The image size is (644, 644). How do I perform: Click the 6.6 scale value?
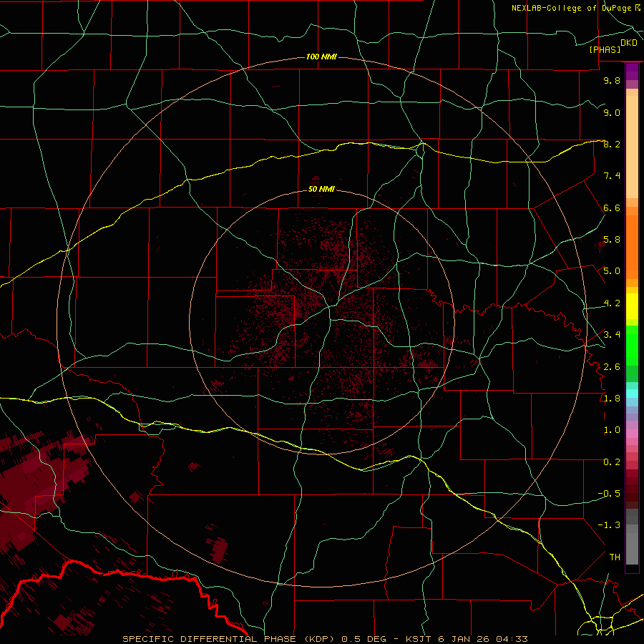click(612, 208)
